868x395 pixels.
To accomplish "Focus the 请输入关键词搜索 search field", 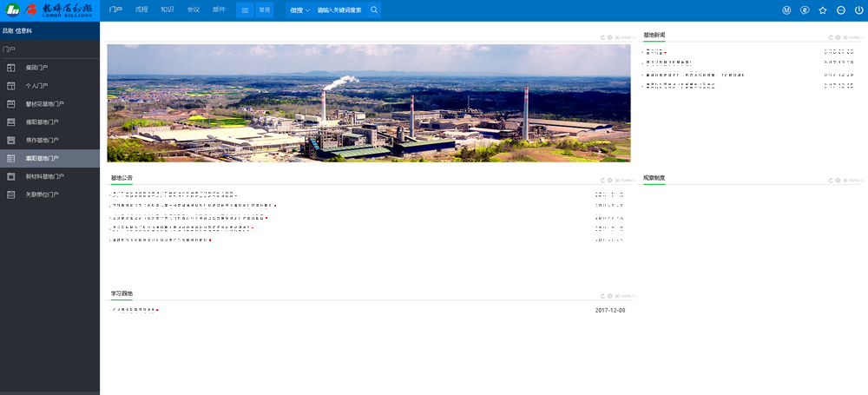I will (339, 10).
